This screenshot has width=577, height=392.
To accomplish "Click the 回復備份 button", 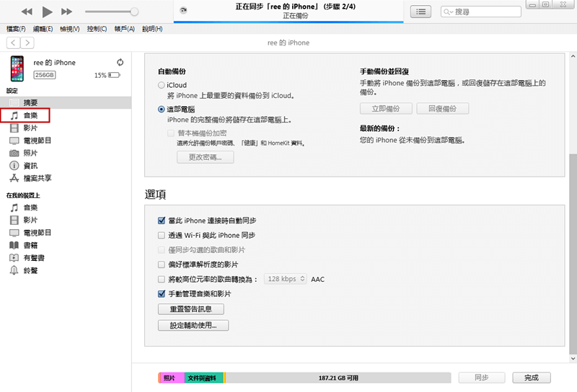I will (x=443, y=109).
